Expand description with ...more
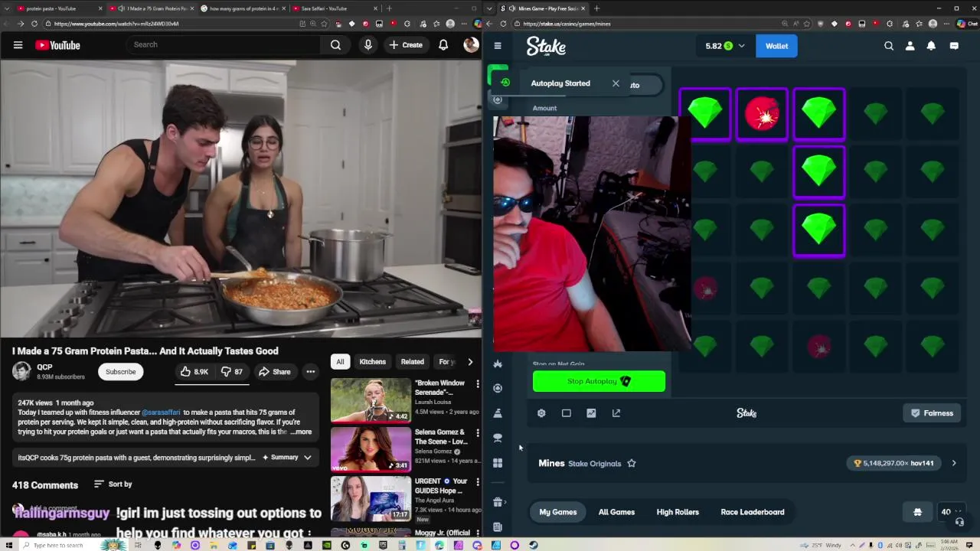This screenshot has width=980, height=551. click(x=302, y=432)
